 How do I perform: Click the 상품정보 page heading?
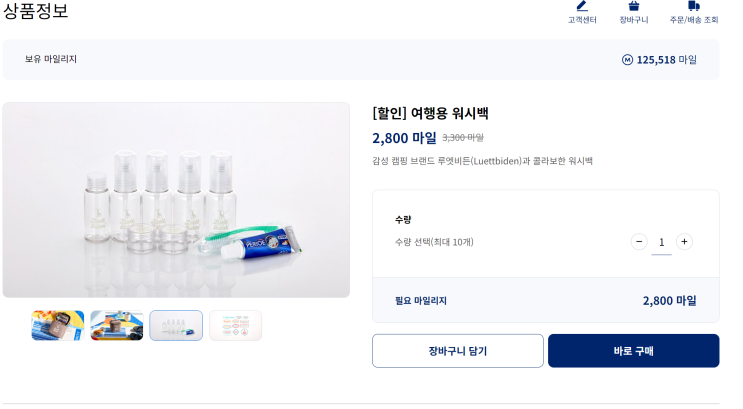36,12
